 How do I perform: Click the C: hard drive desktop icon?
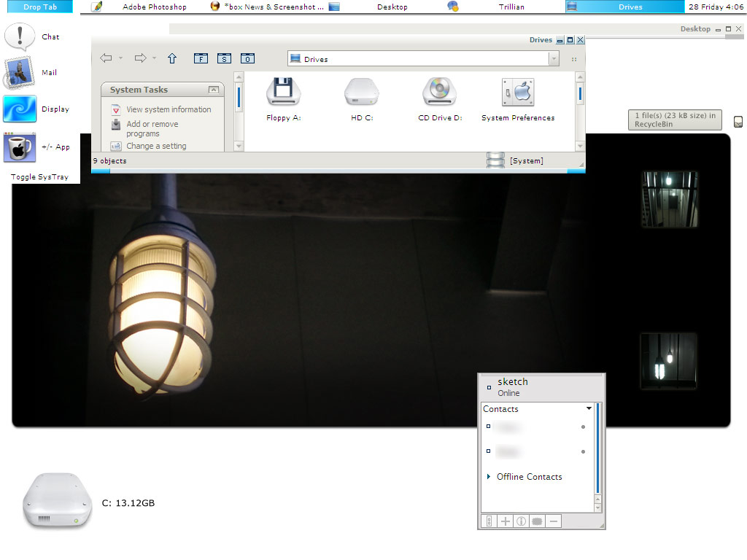click(57, 501)
